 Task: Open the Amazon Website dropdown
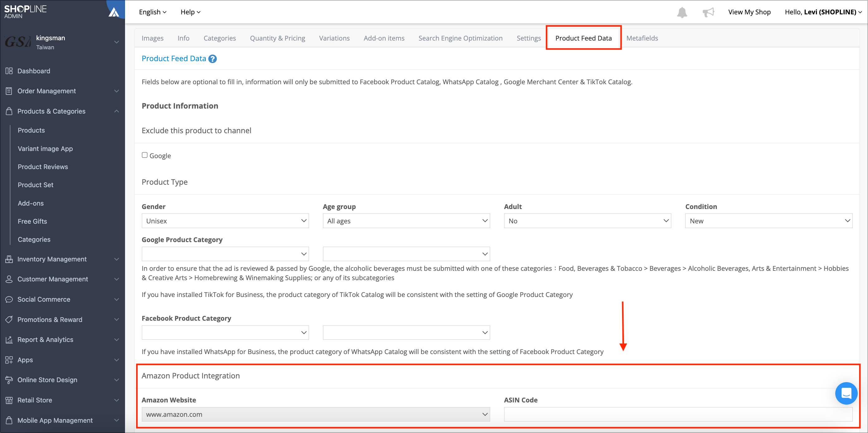pyautogui.click(x=316, y=415)
